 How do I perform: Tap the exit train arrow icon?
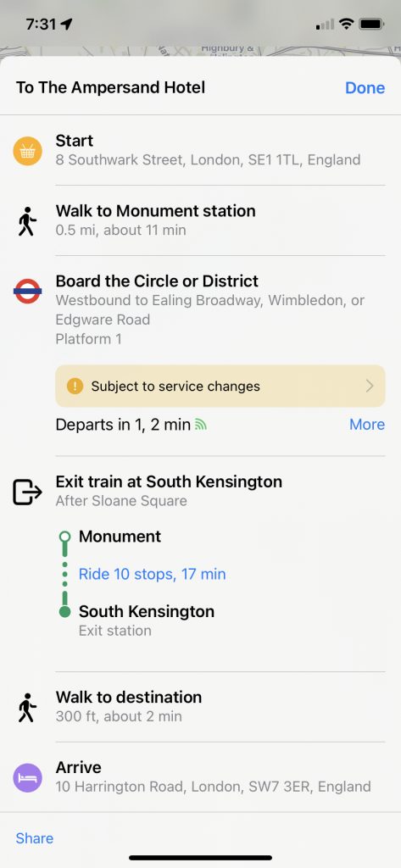(x=27, y=492)
